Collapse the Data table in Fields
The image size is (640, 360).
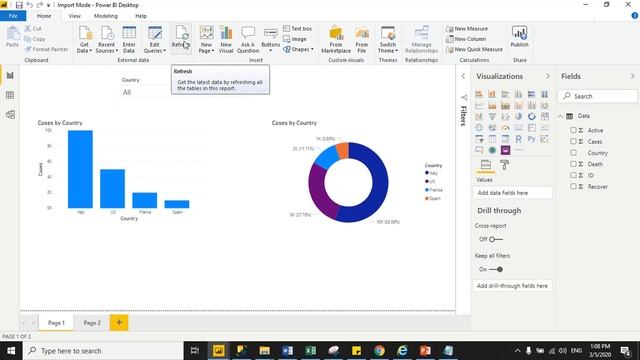coord(560,116)
